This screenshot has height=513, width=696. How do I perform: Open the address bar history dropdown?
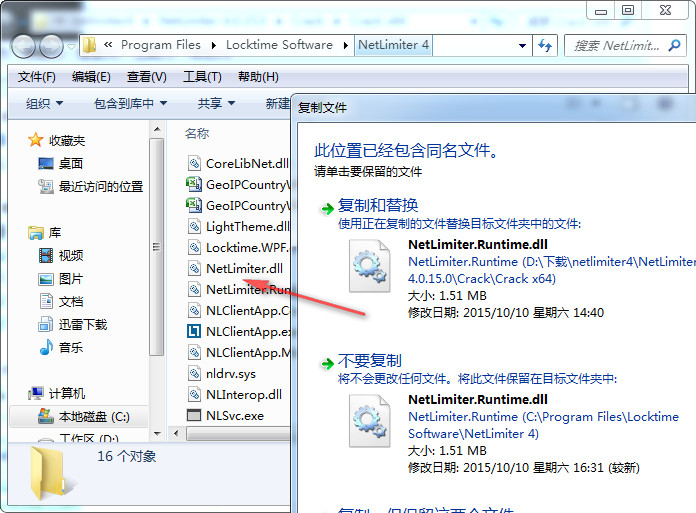[522, 45]
